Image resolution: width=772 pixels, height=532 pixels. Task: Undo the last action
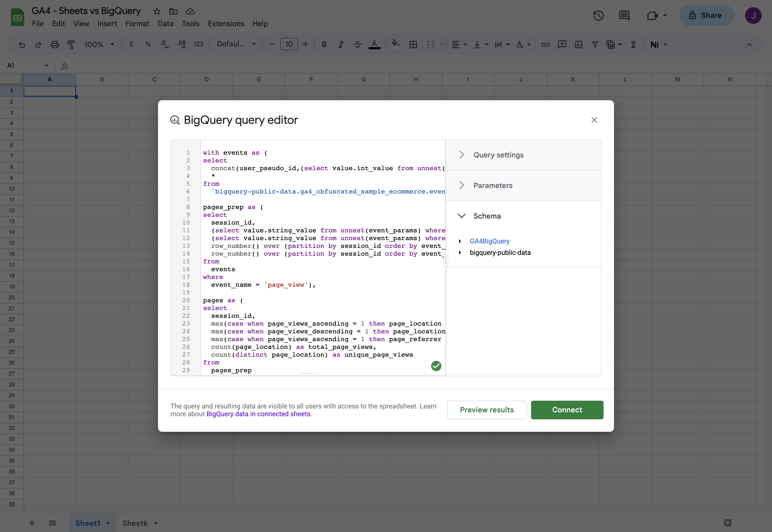point(21,44)
